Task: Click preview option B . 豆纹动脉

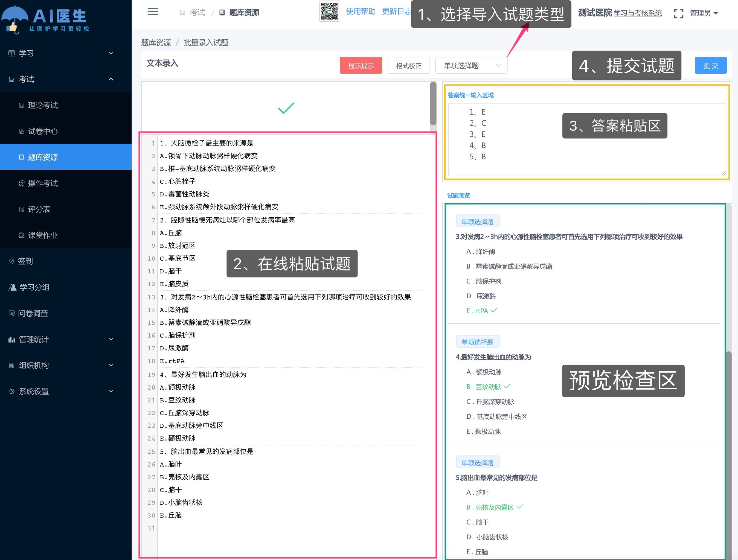Action: click(x=484, y=387)
